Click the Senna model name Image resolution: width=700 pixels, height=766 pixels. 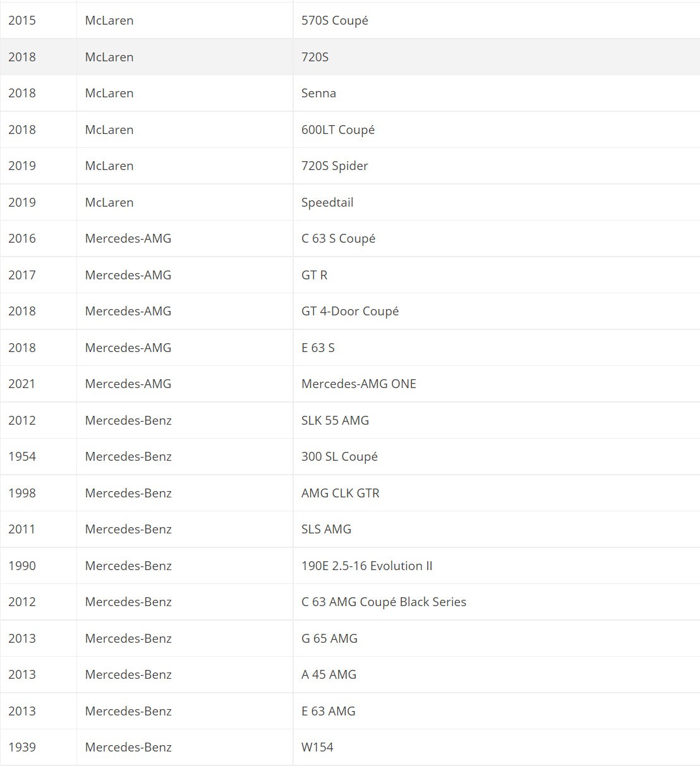click(x=318, y=93)
